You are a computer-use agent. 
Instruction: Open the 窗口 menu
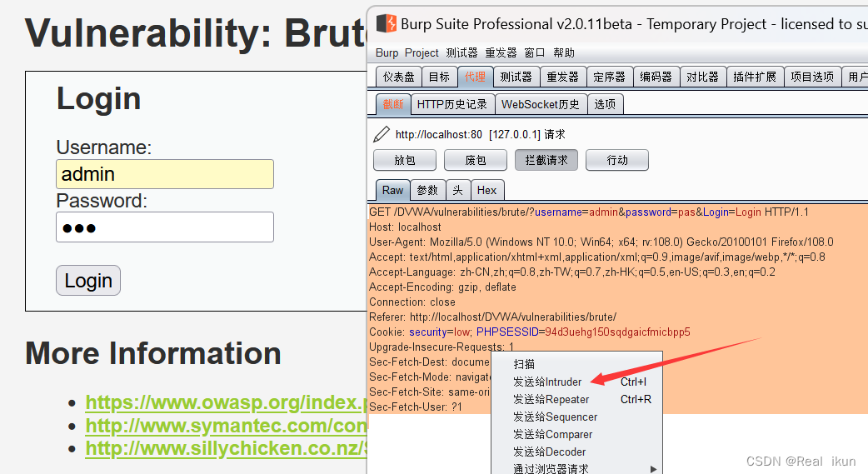click(534, 52)
